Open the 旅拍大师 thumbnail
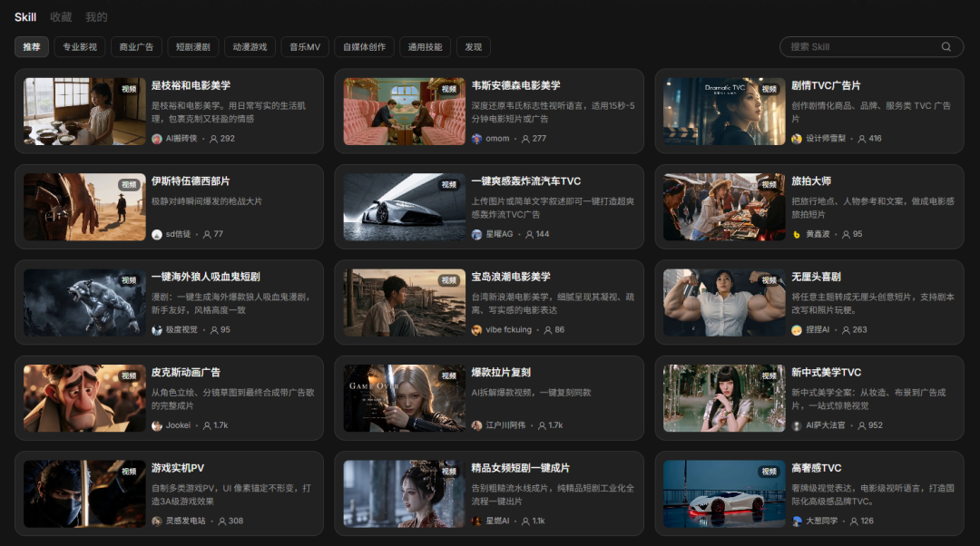The height and width of the screenshot is (546, 980). coord(724,207)
